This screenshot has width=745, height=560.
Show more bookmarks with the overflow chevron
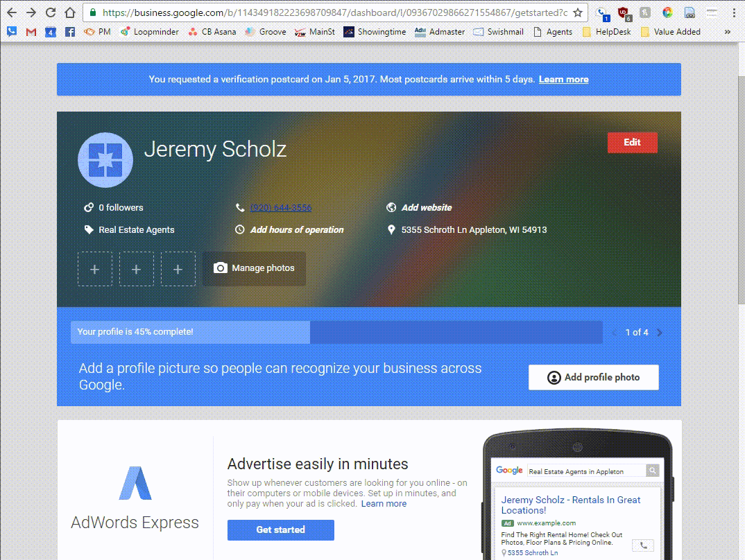click(728, 32)
